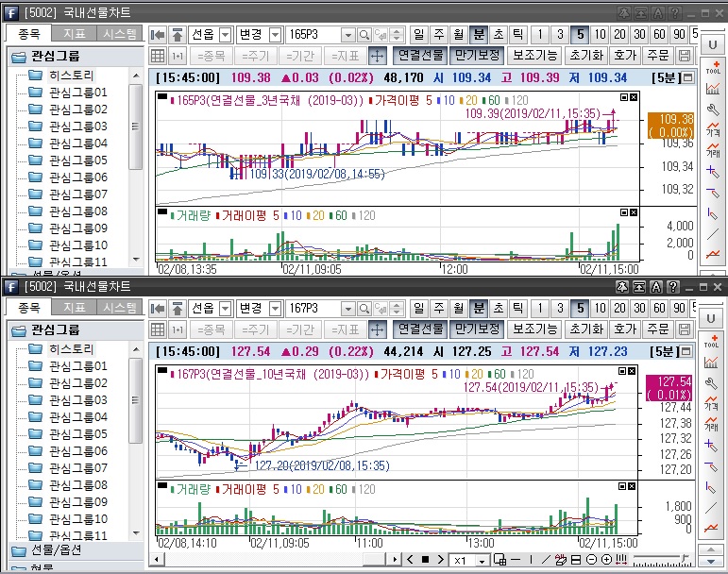
Task: Click the grid layout icon in top chart toolbar
Action: [158, 56]
